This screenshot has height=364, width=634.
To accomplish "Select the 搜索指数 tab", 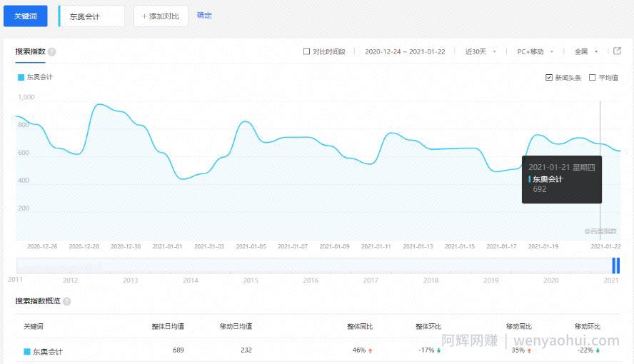I will pos(30,51).
